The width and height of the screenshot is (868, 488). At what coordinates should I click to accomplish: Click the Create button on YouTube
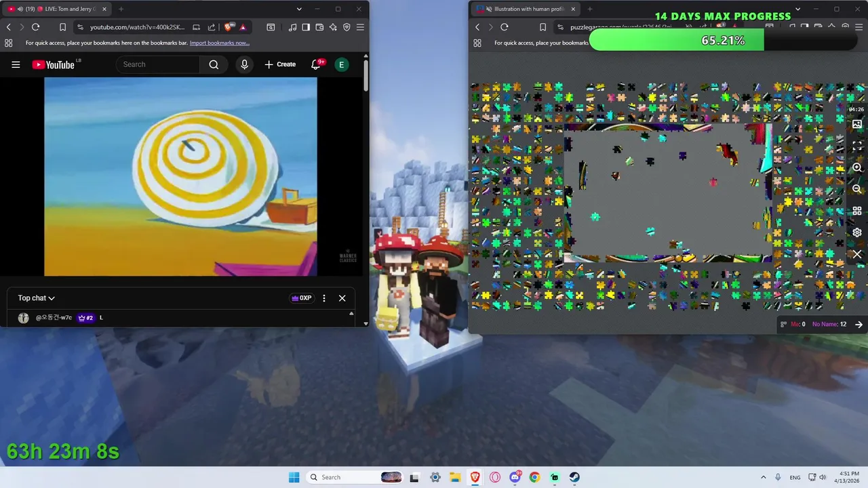(280, 64)
